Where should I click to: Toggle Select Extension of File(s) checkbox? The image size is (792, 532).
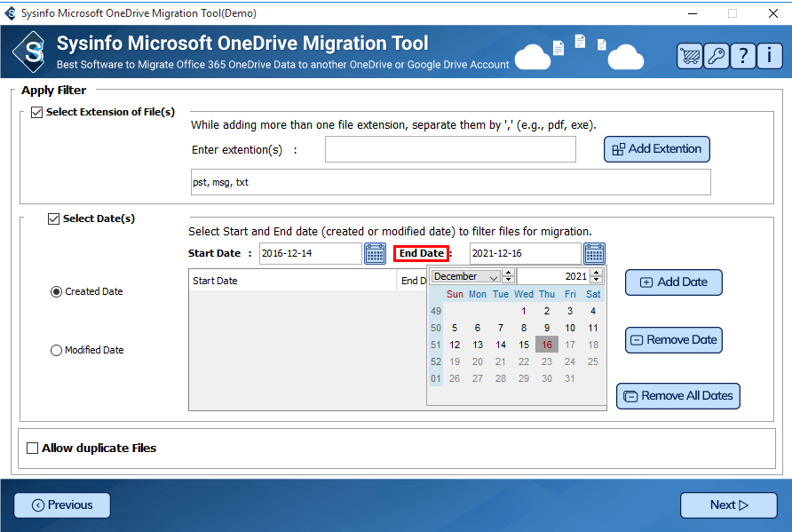tap(36, 112)
